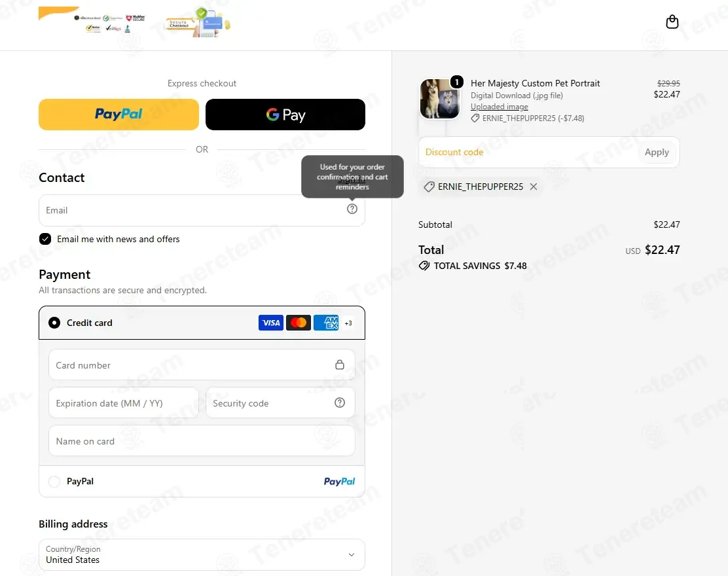Viewport: 728px width, 576px height.
Task: Click the email help question mark icon
Action: point(352,209)
